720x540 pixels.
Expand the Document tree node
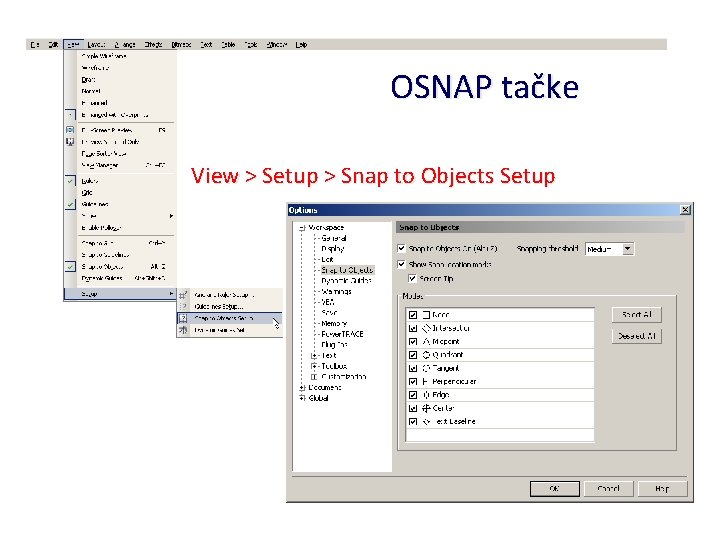[302, 388]
